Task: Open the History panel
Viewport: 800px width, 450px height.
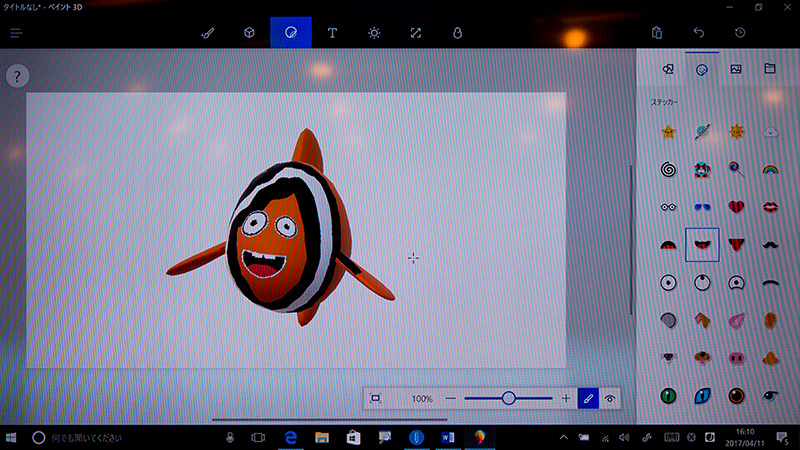Action: coord(740,33)
